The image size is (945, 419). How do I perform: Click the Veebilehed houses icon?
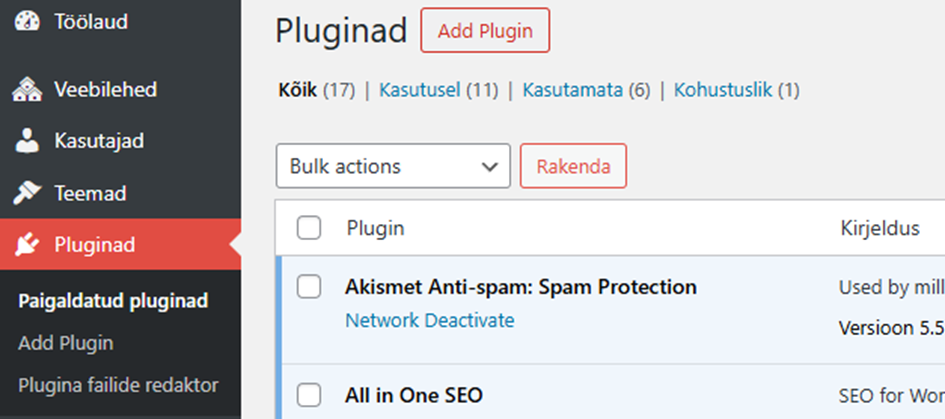(27, 90)
